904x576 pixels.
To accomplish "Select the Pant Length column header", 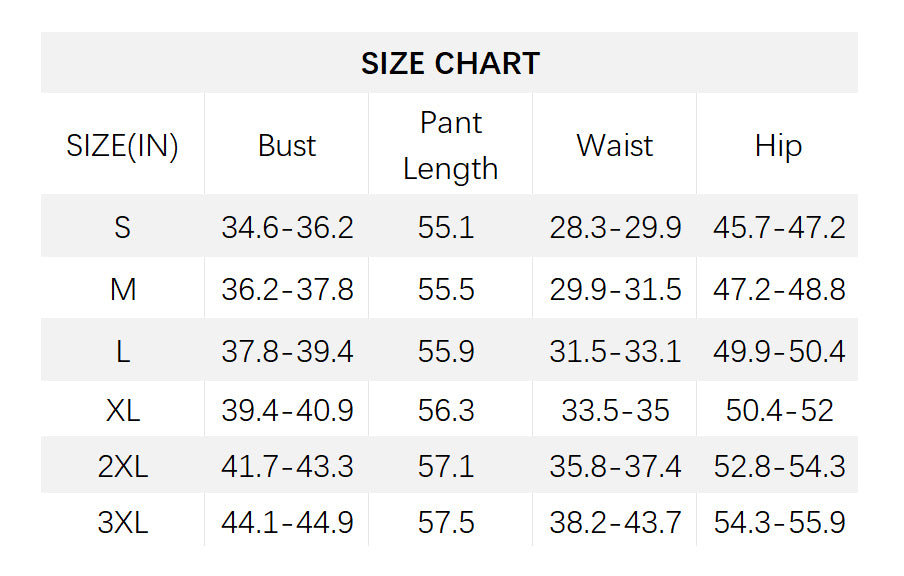I will pyautogui.click(x=450, y=146).
